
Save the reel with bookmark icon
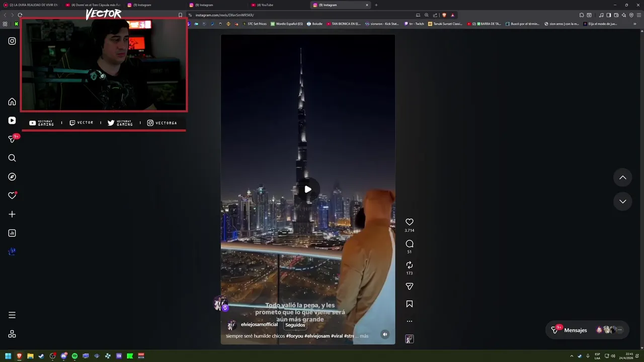pyautogui.click(x=410, y=304)
